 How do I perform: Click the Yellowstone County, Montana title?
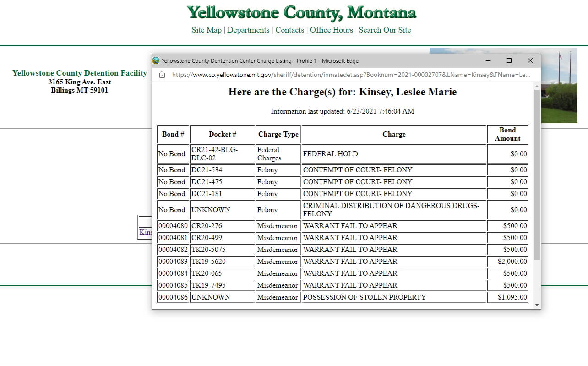click(301, 12)
